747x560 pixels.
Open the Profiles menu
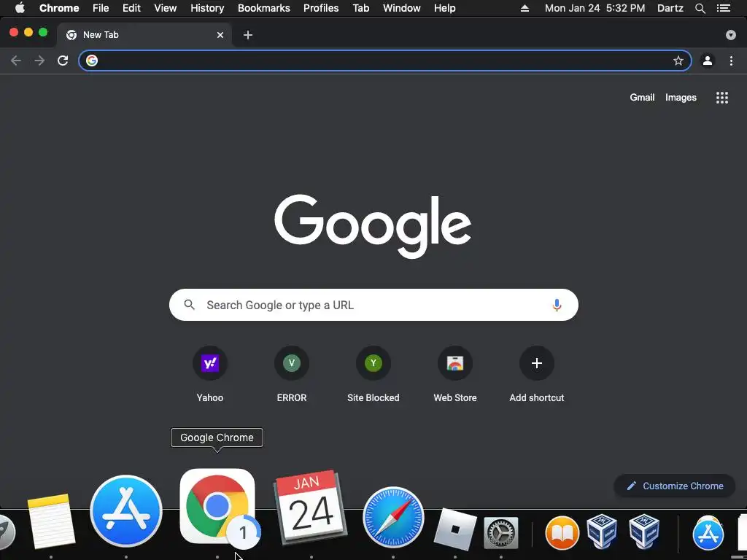pyautogui.click(x=321, y=8)
